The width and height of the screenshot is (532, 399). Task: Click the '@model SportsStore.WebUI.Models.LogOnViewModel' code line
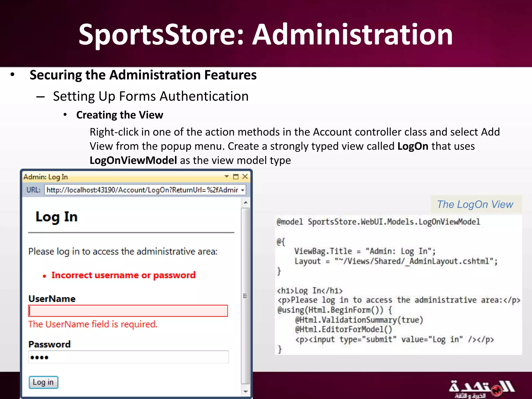[378, 222]
